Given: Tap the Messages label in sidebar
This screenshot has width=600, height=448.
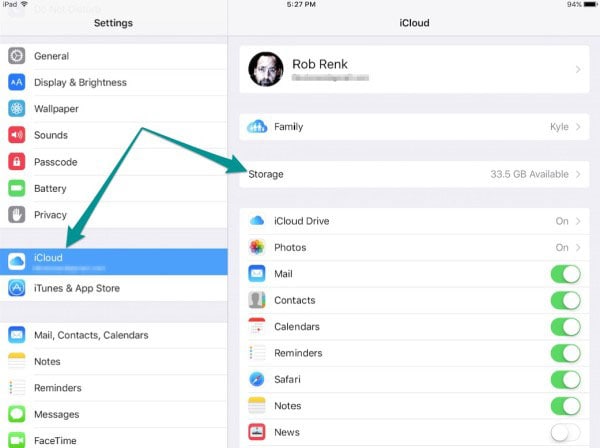Looking at the screenshot, I should click(x=57, y=414).
